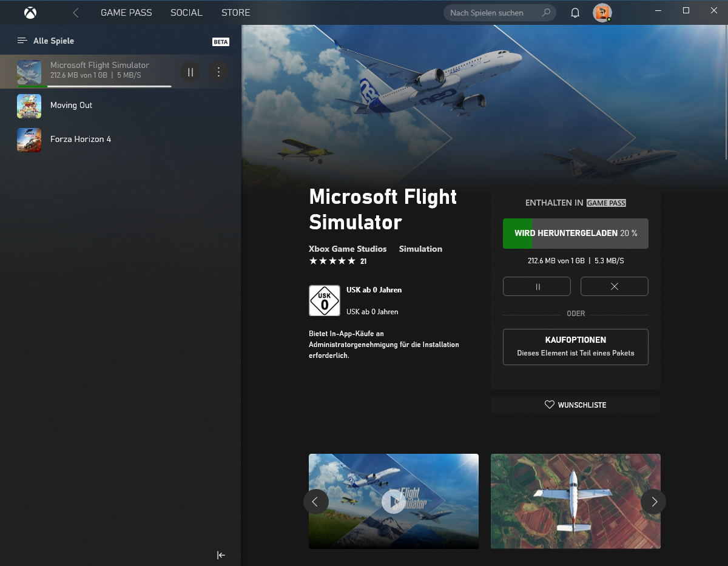Image resolution: width=728 pixels, height=566 pixels.
Task: Click the GAME PASS badge label
Action: pyautogui.click(x=606, y=203)
